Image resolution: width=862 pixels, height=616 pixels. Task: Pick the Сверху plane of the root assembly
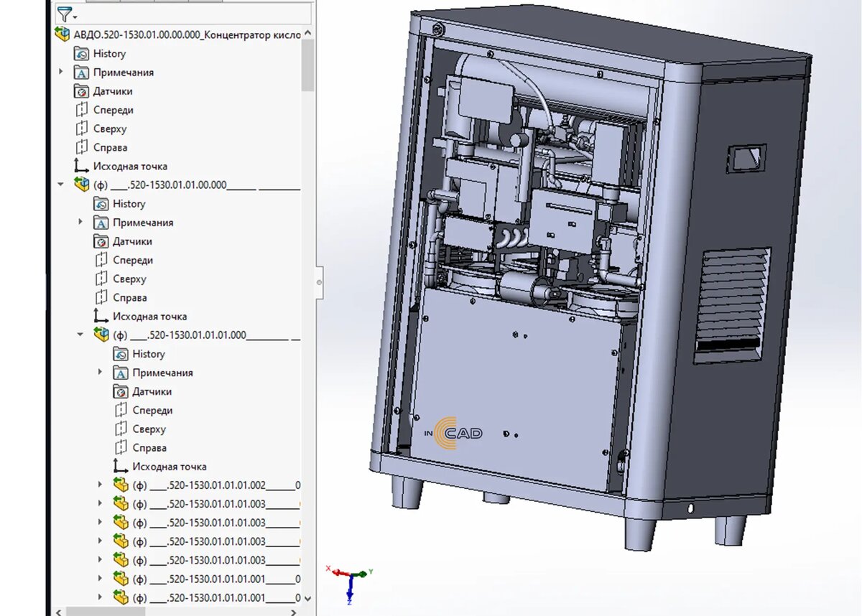pyautogui.click(x=101, y=129)
